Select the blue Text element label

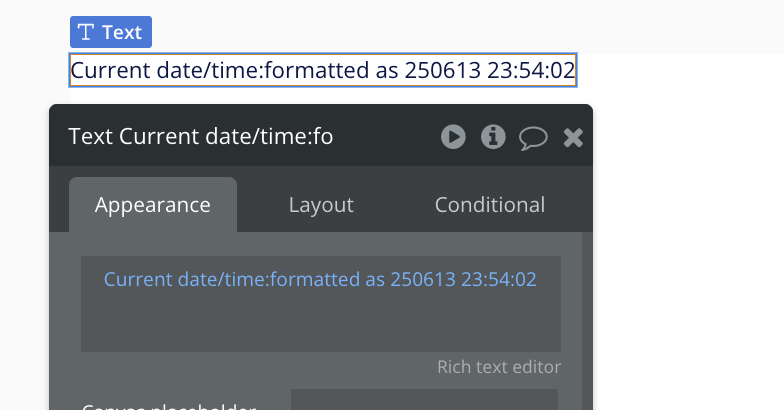click(121, 32)
